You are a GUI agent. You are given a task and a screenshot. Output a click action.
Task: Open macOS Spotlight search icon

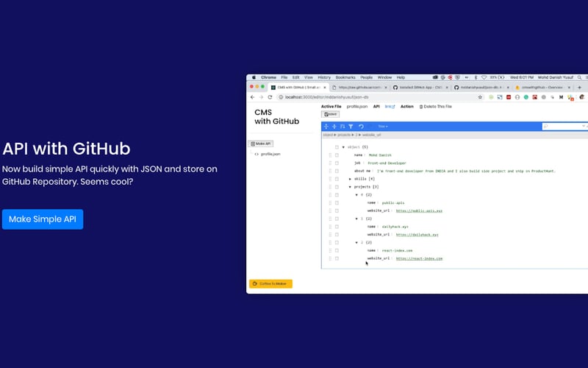[x=579, y=77]
